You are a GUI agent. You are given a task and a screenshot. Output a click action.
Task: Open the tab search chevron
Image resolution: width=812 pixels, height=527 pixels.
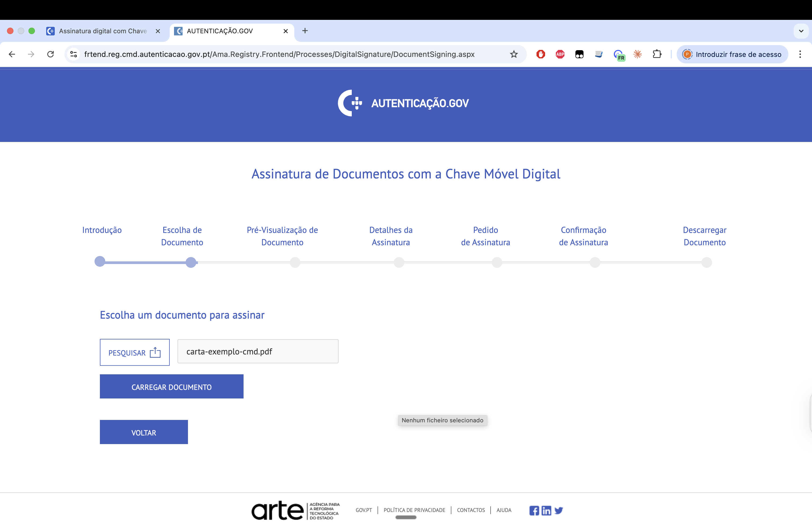801,31
